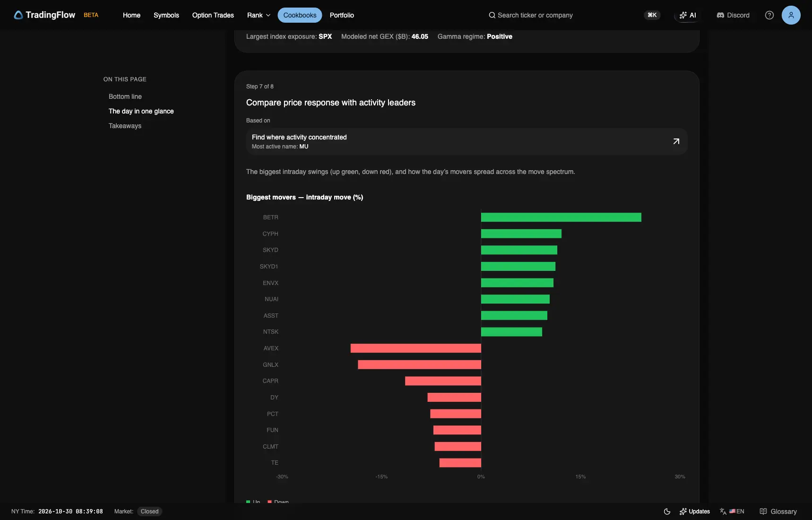Screen dimensions: 812x520
Task: Open the user profile avatar
Action: coord(791,15)
